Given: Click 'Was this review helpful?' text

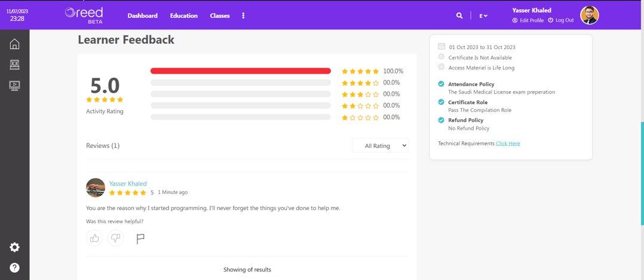Looking at the screenshot, I should click(x=115, y=221).
